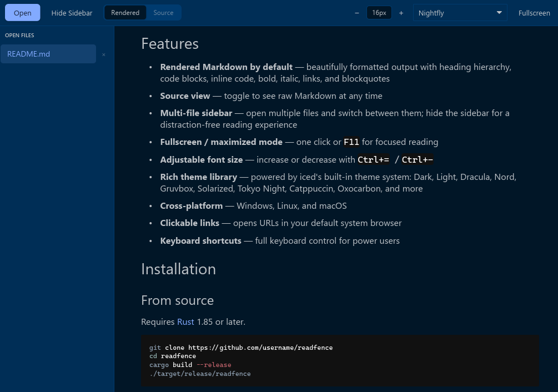
Task: Click the Features heading
Action: [x=169, y=43]
